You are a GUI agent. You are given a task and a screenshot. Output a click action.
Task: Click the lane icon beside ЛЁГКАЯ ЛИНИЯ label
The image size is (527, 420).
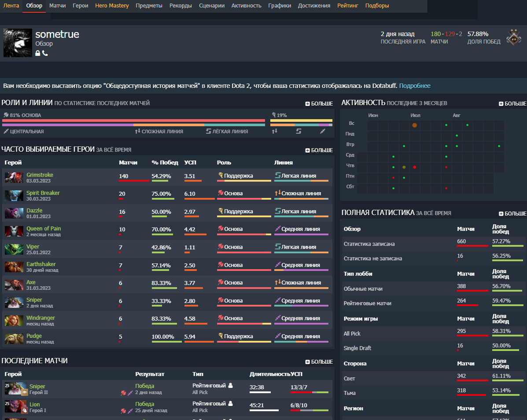click(208, 131)
